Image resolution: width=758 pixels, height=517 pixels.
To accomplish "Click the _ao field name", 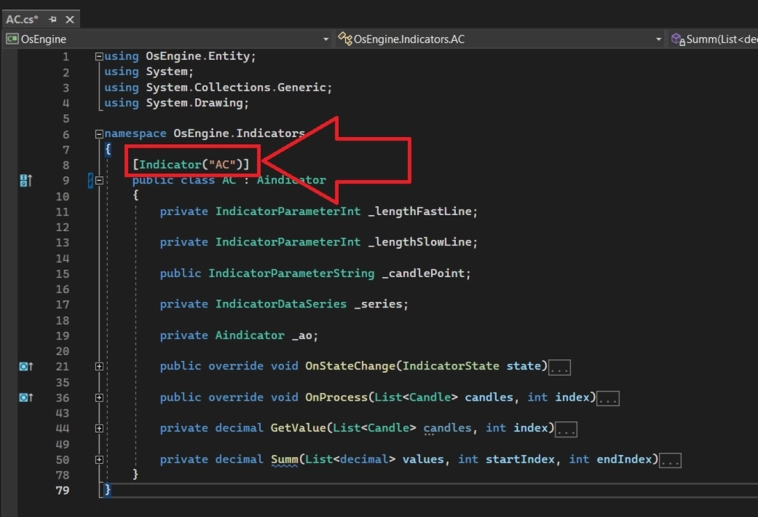I will pos(302,336).
